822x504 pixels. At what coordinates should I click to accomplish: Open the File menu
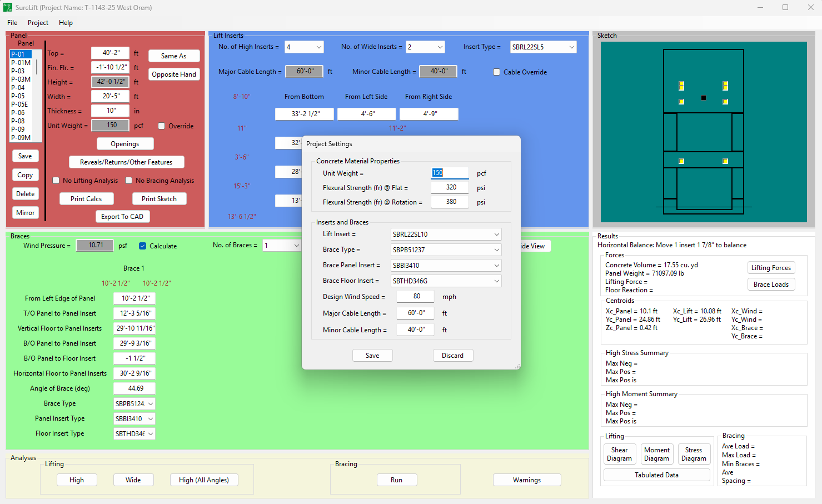point(12,23)
